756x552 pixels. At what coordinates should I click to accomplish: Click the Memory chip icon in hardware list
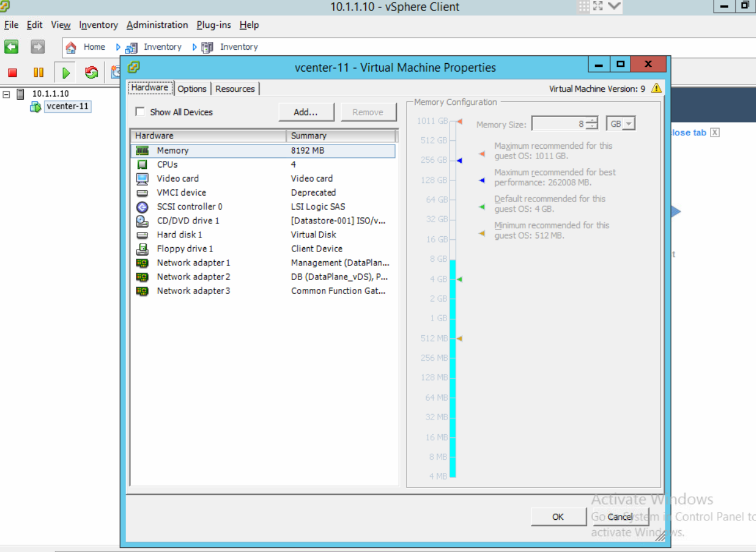(142, 151)
